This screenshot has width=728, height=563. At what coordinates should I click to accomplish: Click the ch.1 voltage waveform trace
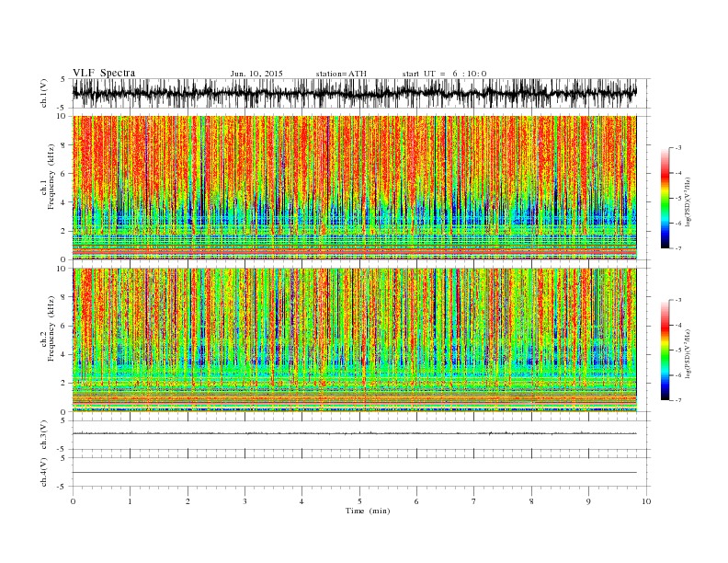pyautogui.click(x=354, y=93)
